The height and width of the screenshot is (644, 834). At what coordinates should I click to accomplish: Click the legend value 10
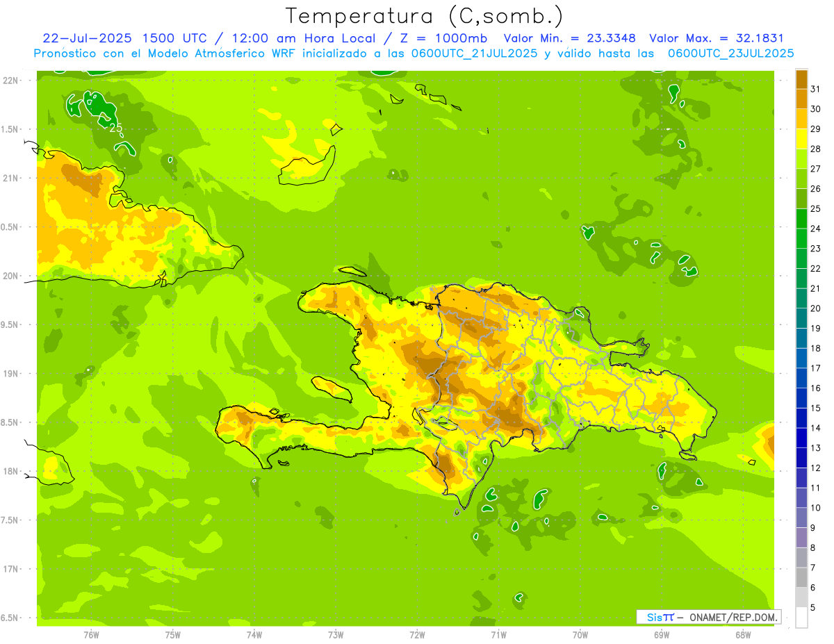tap(815, 509)
